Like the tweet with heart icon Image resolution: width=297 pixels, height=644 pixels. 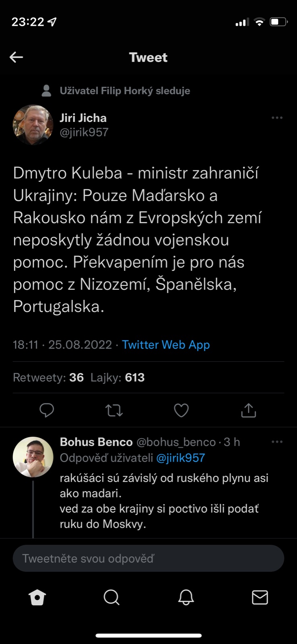coord(181,410)
